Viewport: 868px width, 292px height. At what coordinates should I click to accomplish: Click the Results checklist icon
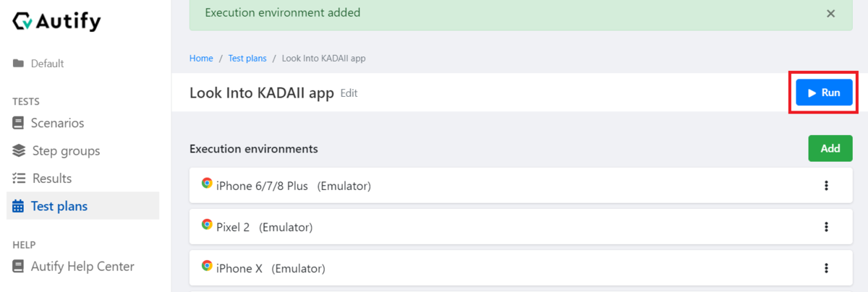(20, 178)
